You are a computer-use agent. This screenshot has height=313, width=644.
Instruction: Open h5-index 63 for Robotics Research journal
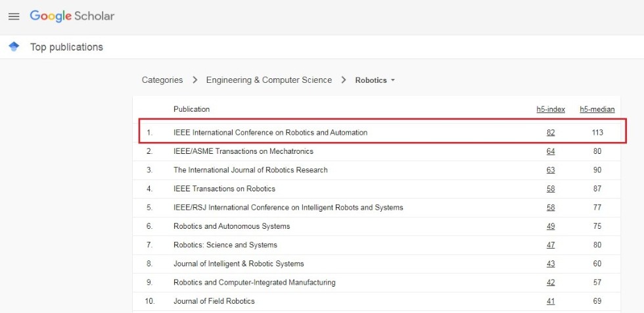tap(551, 170)
